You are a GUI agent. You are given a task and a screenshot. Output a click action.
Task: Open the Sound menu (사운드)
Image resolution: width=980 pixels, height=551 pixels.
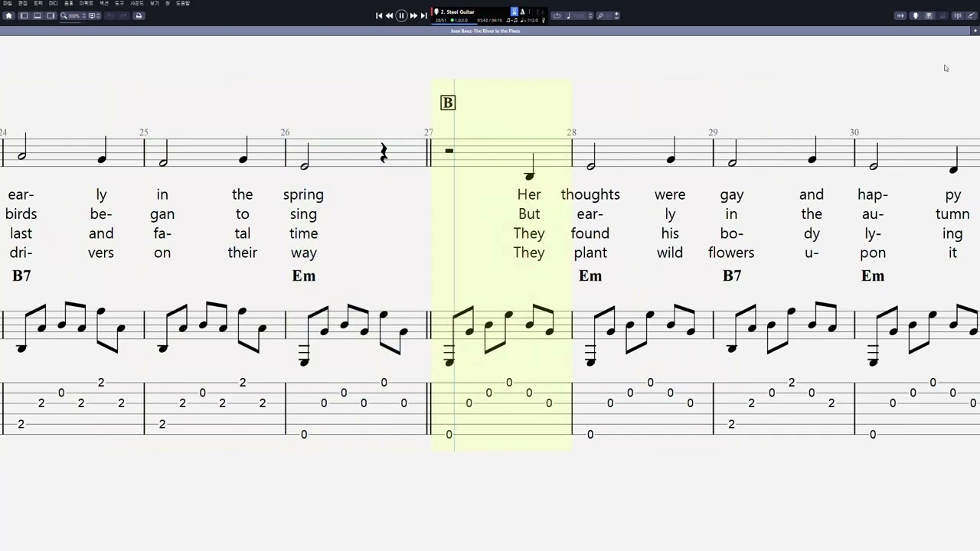(137, 3)
